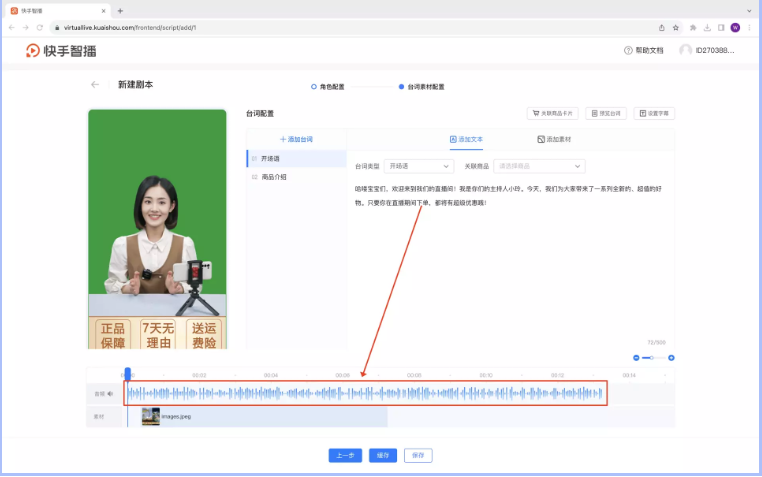Click the blue playhead marker
762x477 pixels.
[x=128, y=373]
